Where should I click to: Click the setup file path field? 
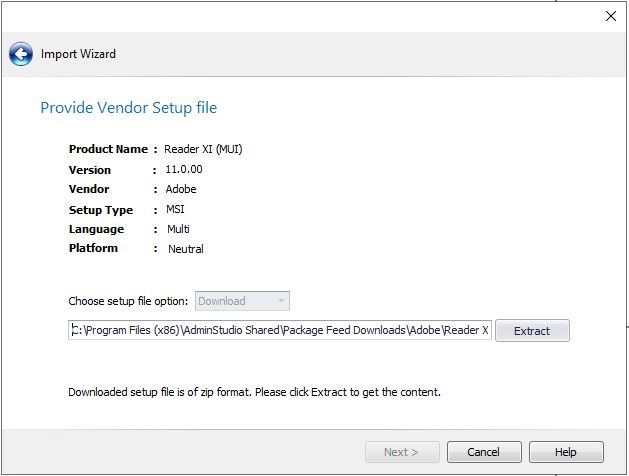(280, 330)
